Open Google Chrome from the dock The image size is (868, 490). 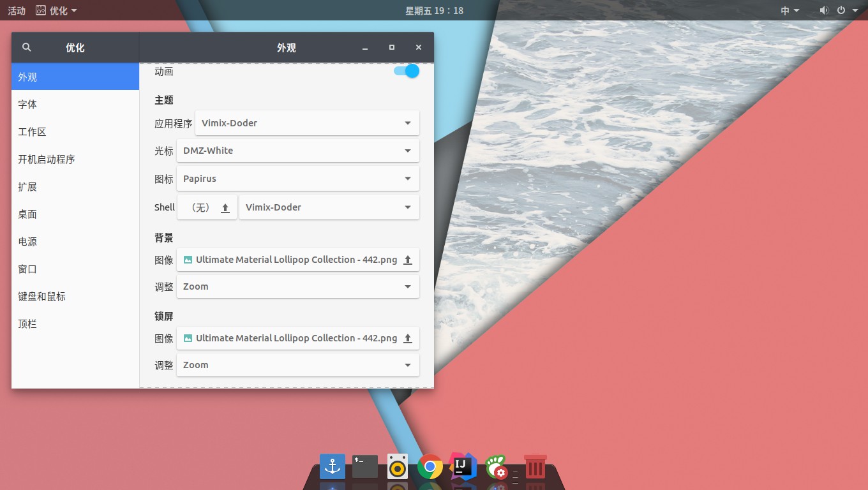pos(430,467)
